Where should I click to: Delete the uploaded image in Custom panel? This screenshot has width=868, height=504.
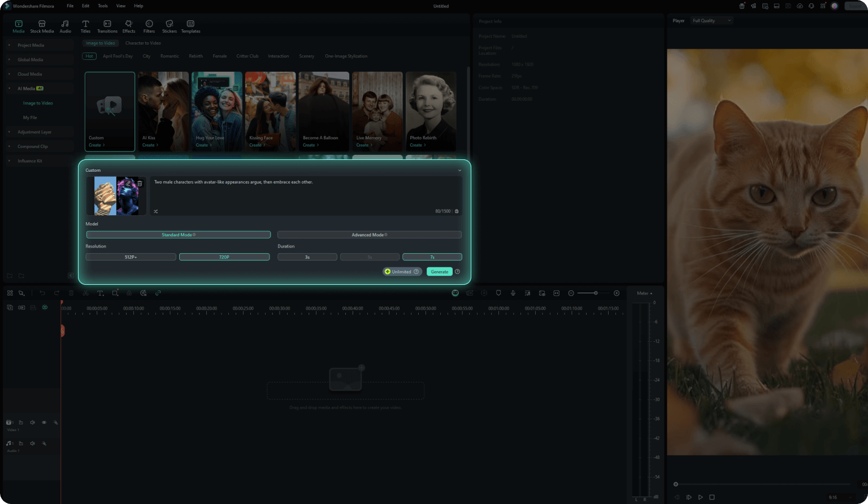(140, 184)
